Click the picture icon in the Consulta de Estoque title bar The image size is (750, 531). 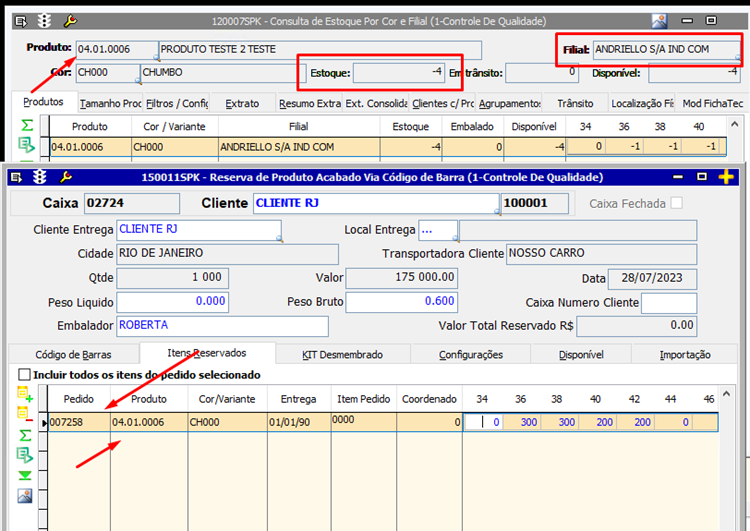[x=659, y=20]
